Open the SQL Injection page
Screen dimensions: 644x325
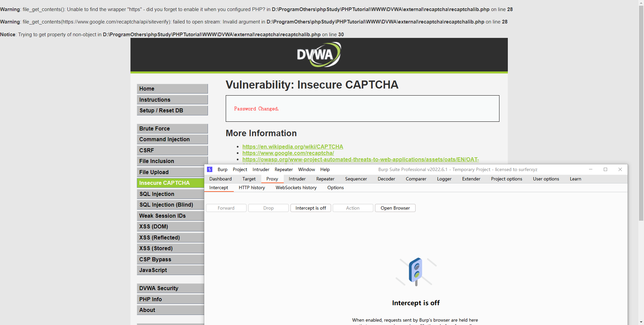pos(170,194)
